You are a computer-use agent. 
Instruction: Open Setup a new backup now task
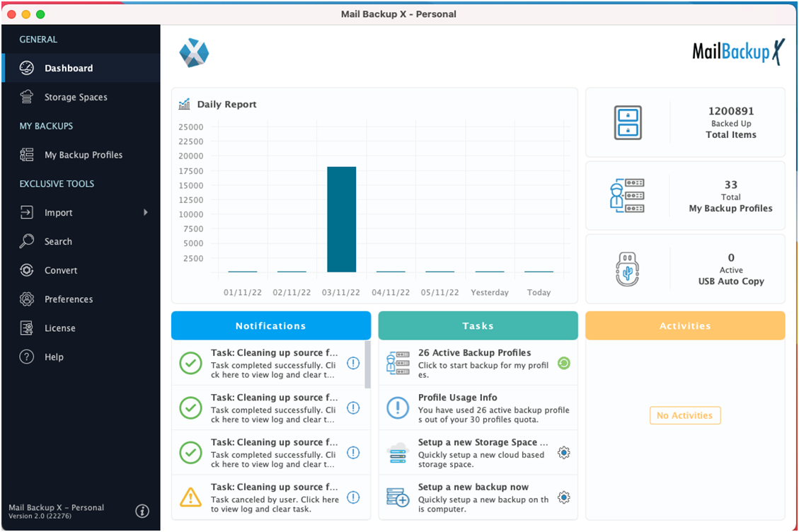pyautogui.click(x=478, y=497)
